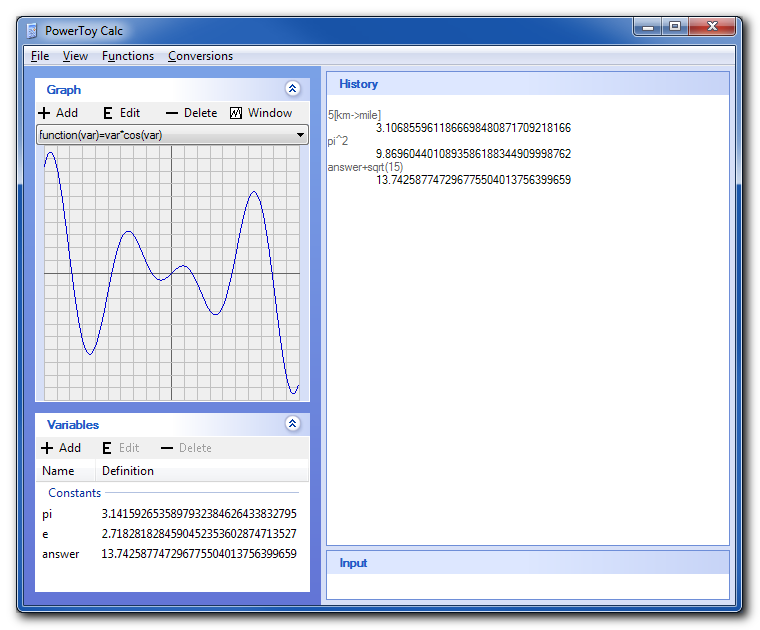The height and width of the screenshot is (630, 760).
Task: Click the Name column header
Action: (65, 471)
